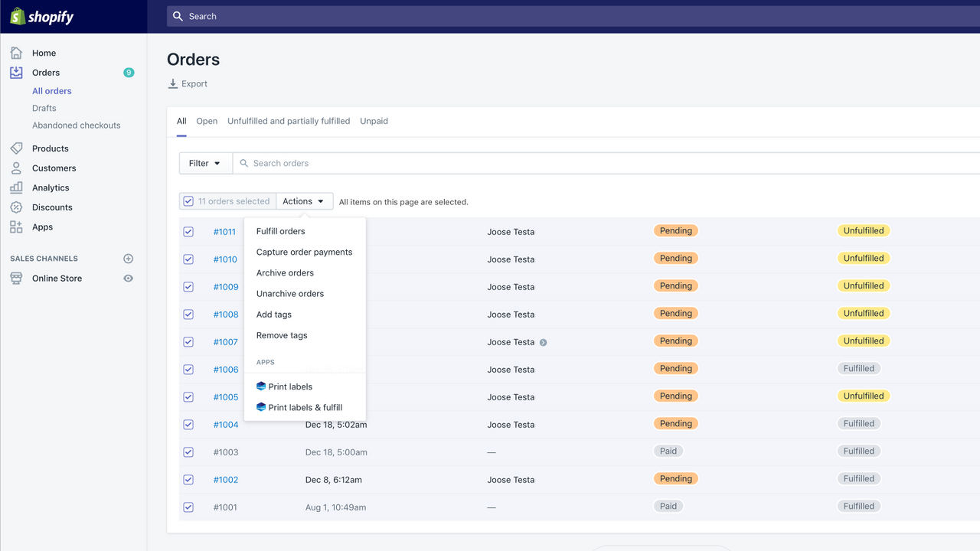
Task: Uncheck the checkbox for order #1011
Action: (188, 232)
